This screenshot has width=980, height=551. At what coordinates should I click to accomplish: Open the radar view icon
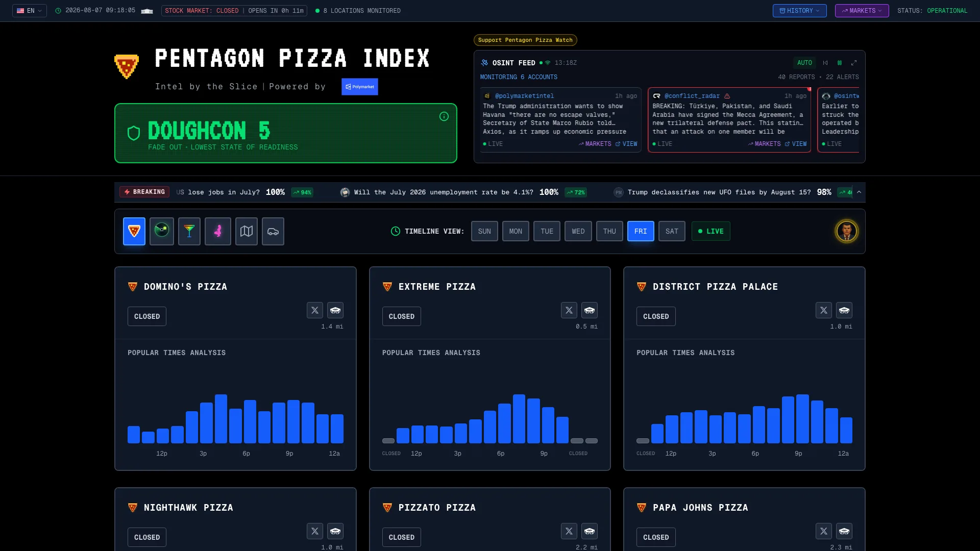click(x=162, y=231)
